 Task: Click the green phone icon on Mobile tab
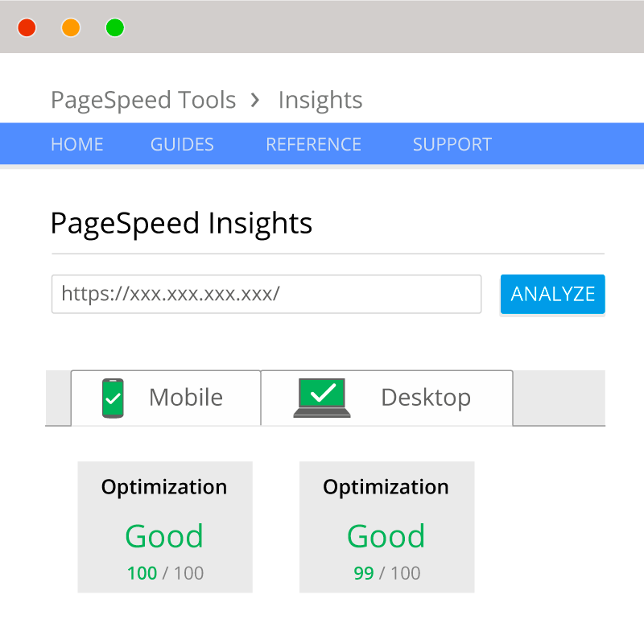pyautogui.click(x=113, y=398)
